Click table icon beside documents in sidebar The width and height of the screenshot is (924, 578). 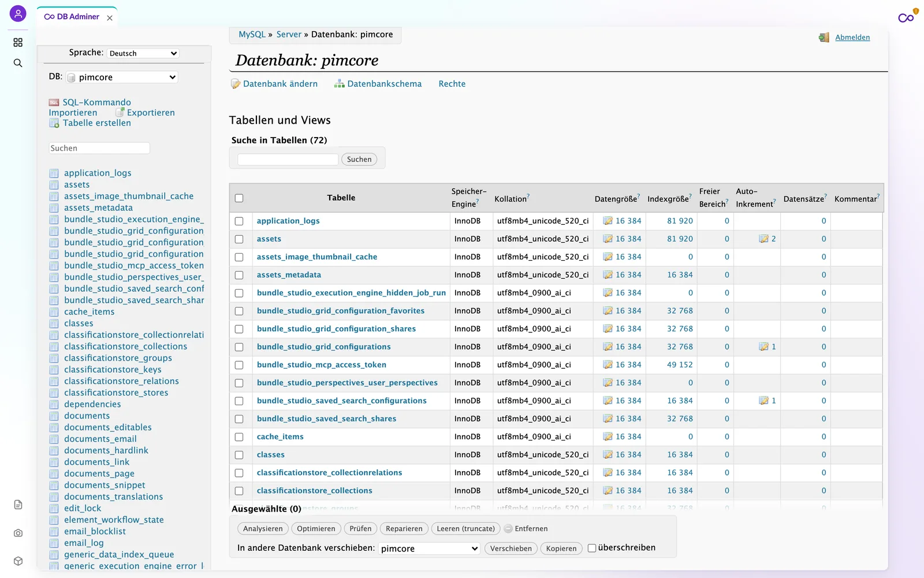pyautogui.click(x=54, y=416)
